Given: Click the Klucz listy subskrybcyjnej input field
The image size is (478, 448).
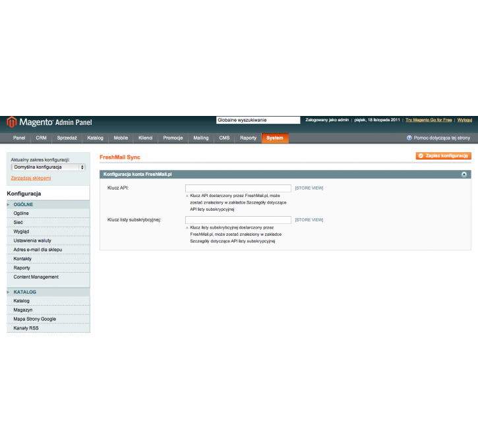Looking at the screenshot, I should coord(238,220).
